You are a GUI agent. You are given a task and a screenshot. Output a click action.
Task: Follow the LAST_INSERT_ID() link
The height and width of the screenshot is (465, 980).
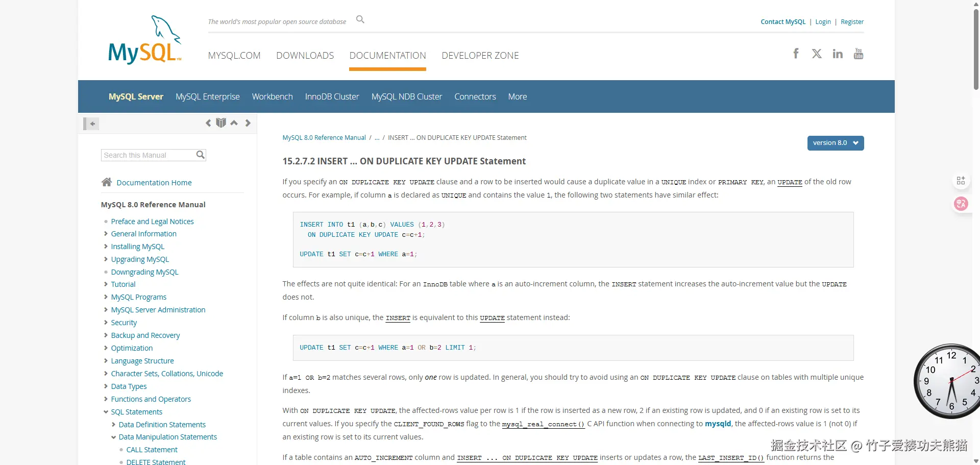731,458
